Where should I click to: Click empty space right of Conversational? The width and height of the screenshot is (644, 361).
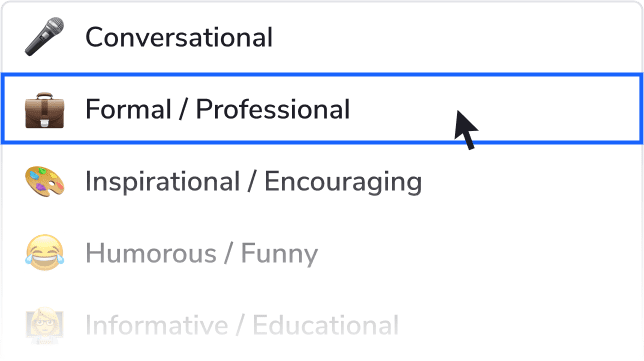[456, 37]
